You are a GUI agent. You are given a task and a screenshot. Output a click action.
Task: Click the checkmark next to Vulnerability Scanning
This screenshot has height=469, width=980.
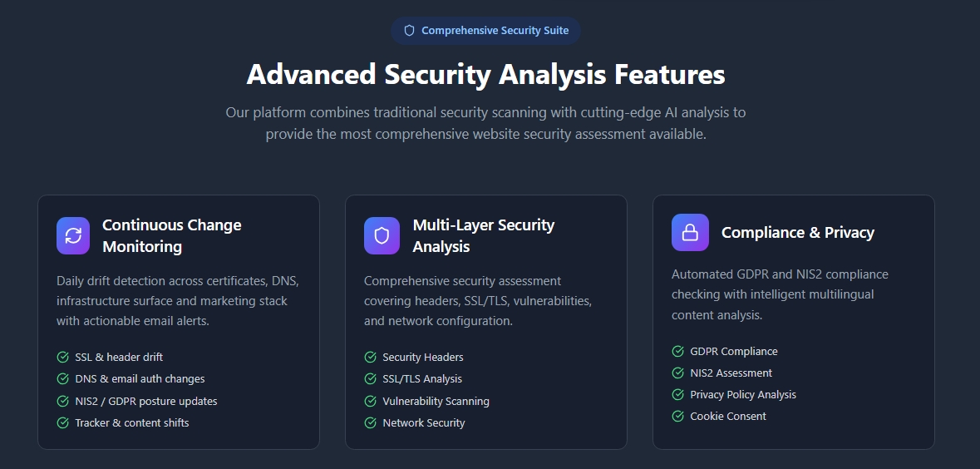371,402
